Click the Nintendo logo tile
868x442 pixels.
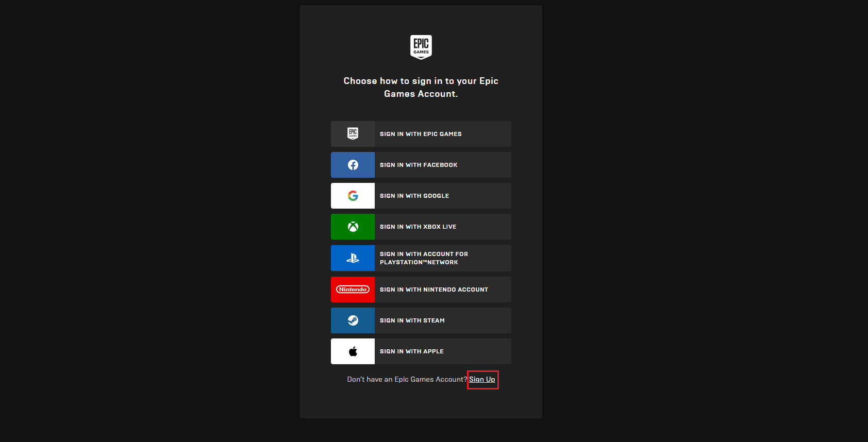point(353,290)
